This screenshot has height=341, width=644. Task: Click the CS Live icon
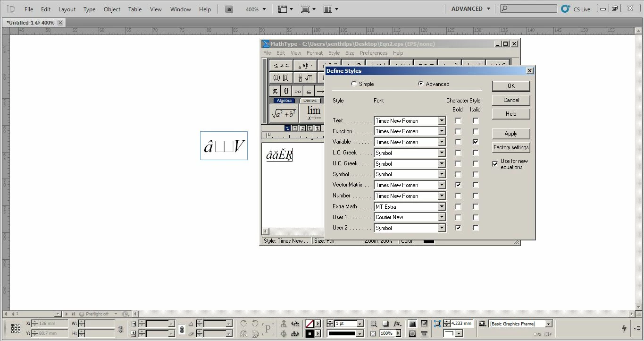pos(566,9)
